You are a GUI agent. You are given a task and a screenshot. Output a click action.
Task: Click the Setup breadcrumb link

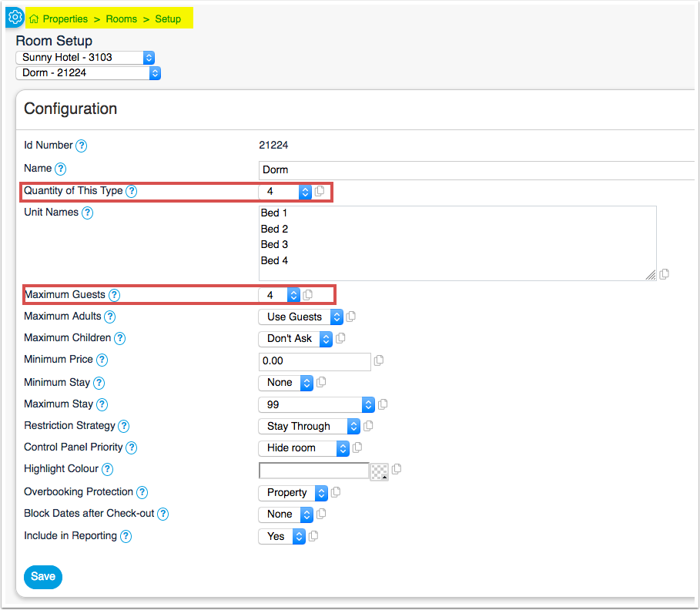click(x=168, y=19)
